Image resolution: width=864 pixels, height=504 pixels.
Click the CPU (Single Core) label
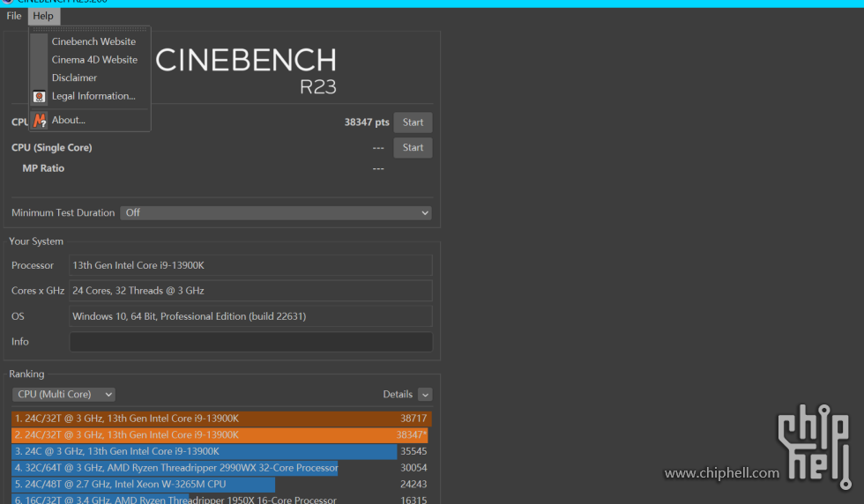click(x=52, y=148)
